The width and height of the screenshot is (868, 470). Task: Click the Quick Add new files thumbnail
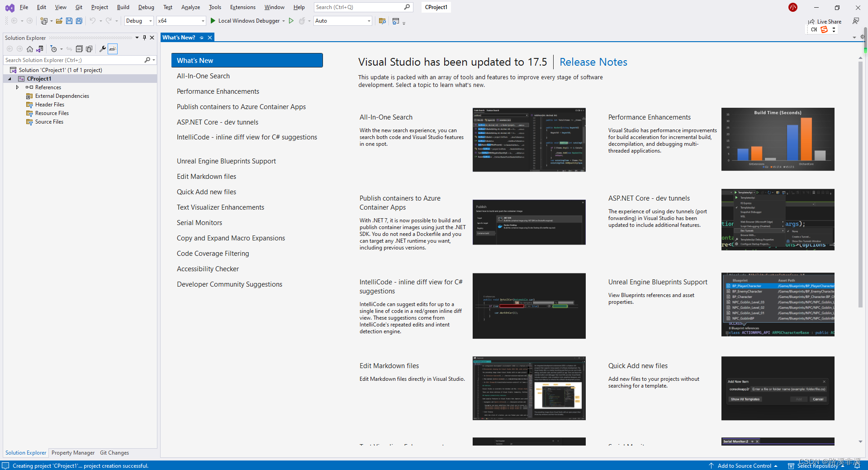click(x=778, y=388)
